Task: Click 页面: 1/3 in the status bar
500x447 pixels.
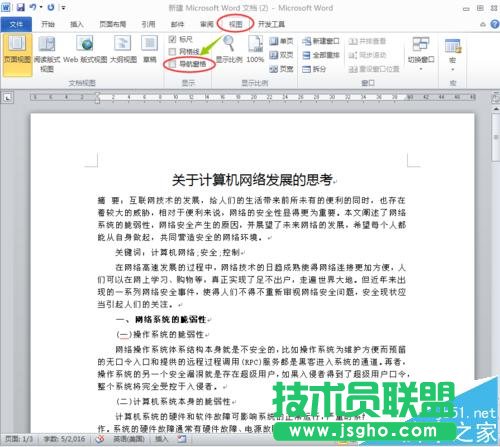Action: tap(19, 439)
